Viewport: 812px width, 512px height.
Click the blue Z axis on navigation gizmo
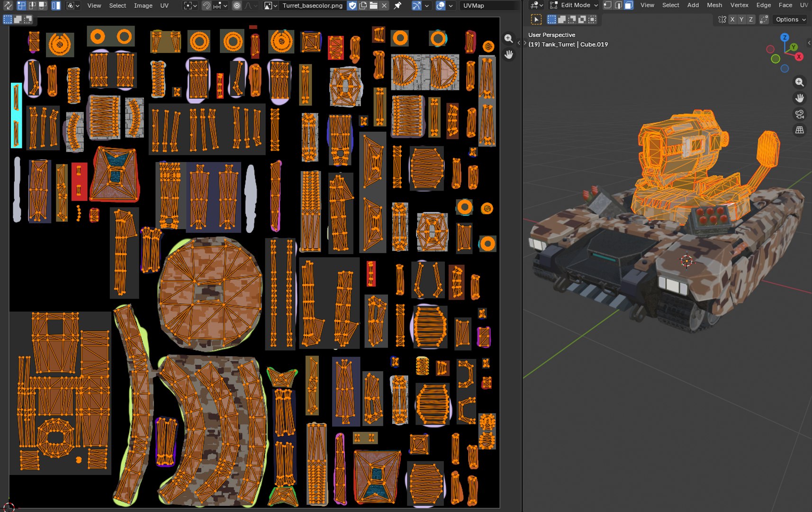tap(785, 37)
